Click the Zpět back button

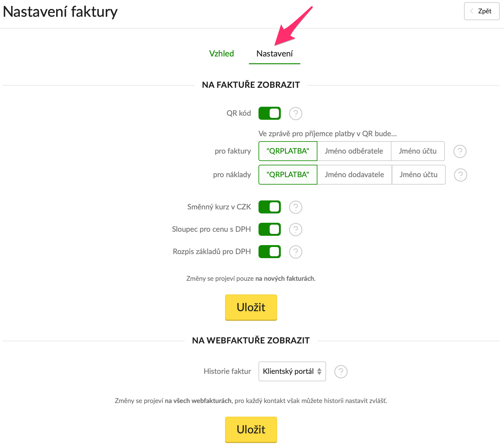481,11
